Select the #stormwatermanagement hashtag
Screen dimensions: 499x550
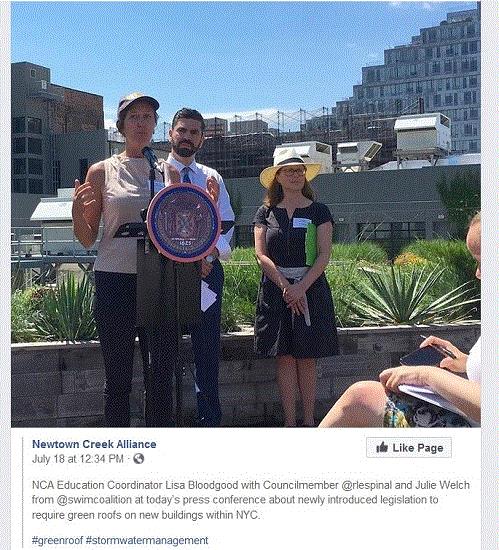click(147, 540)
